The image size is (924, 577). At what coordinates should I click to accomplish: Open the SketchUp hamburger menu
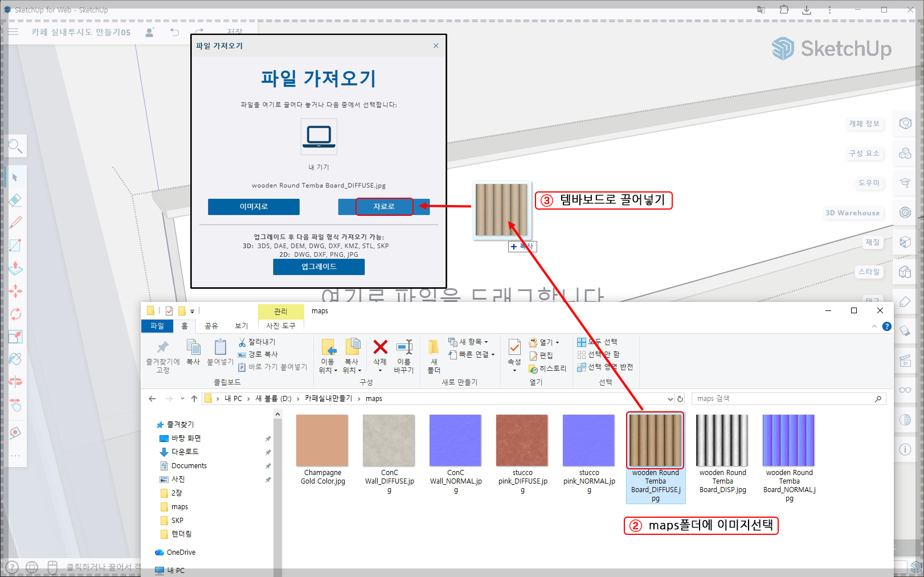13,32
